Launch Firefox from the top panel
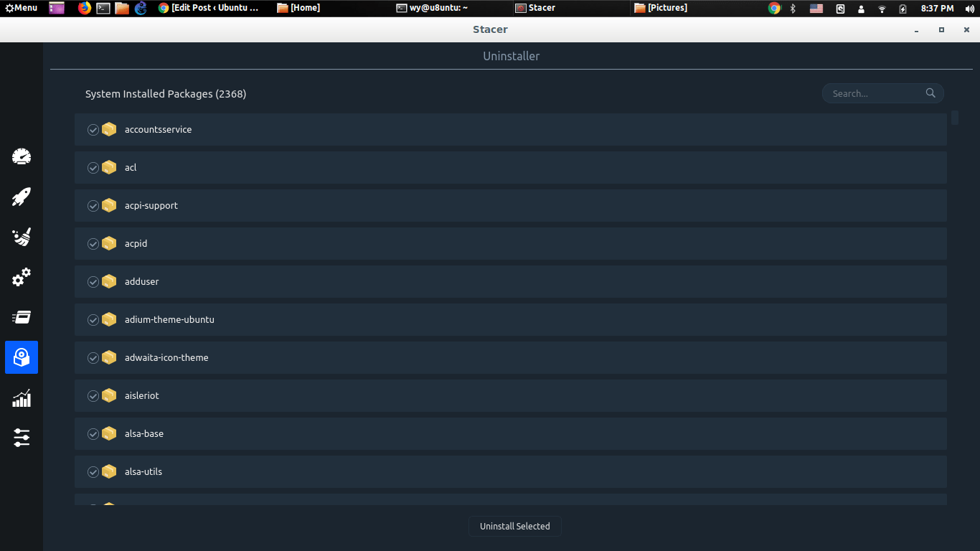The height and width of the screenshot is (551, 980). click(85, 8)
